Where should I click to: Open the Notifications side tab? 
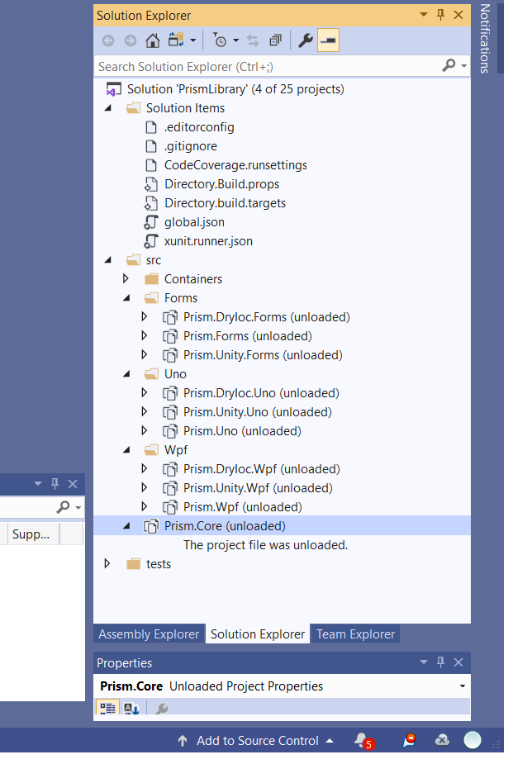[484, 39]
